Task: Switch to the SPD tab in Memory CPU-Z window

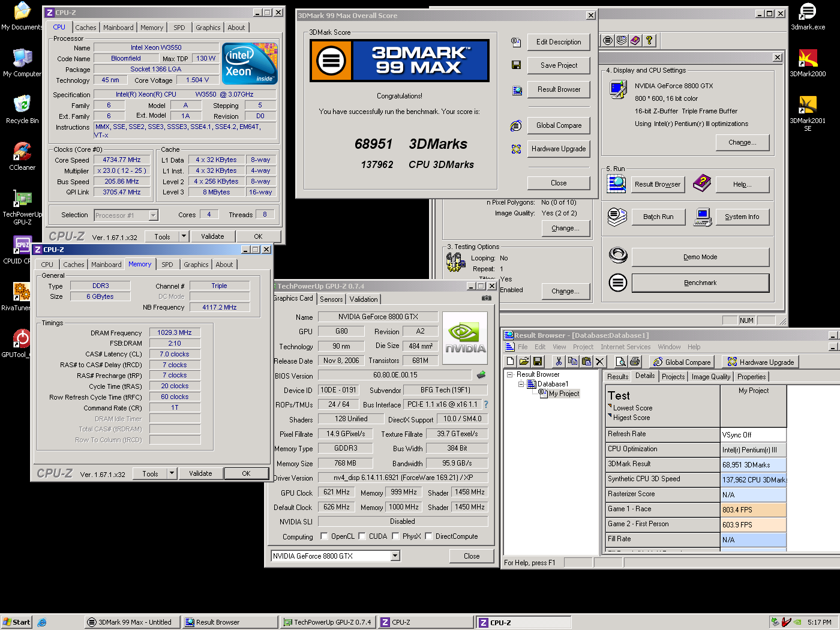Action: coord(167,265)
